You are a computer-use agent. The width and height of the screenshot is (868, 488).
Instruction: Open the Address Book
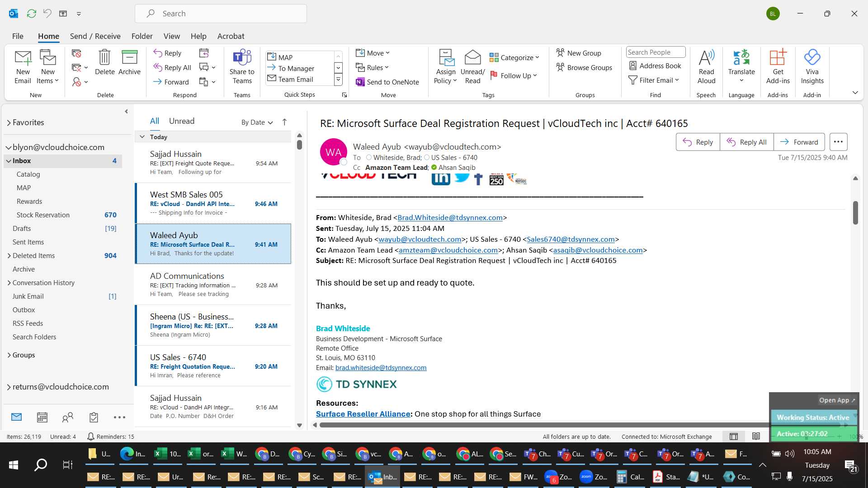point(655,66)
